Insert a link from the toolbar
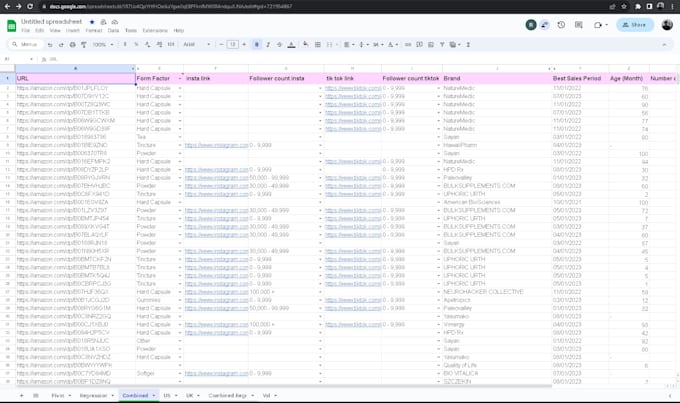 pos(408,44)
